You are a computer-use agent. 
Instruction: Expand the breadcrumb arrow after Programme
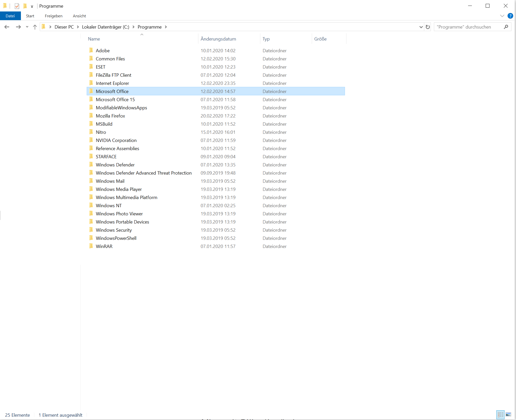click(x=166, y=27)
